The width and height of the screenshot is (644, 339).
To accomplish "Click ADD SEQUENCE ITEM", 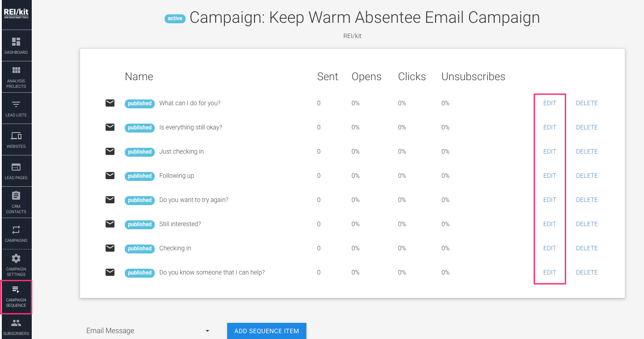I will tap(267, 330).
